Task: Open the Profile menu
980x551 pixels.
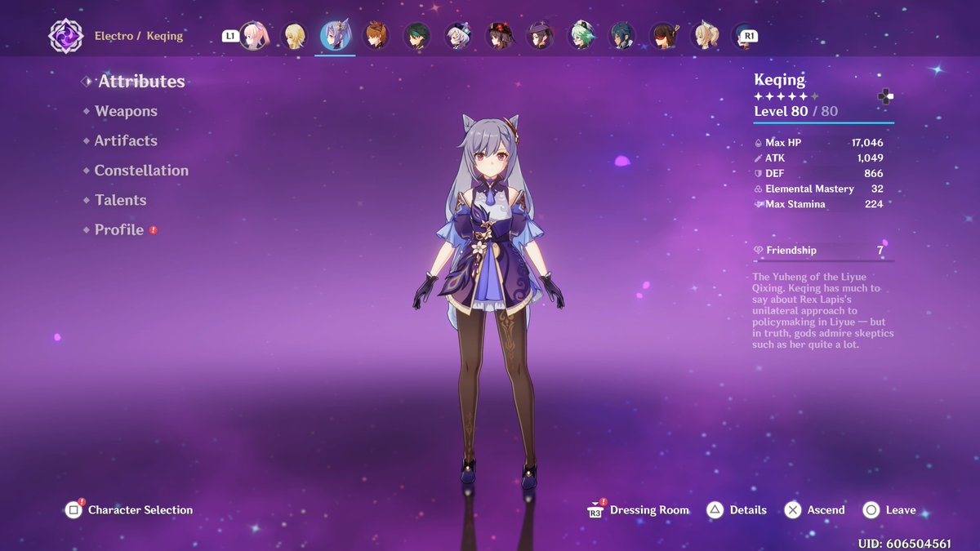Action: coord(119,230)
